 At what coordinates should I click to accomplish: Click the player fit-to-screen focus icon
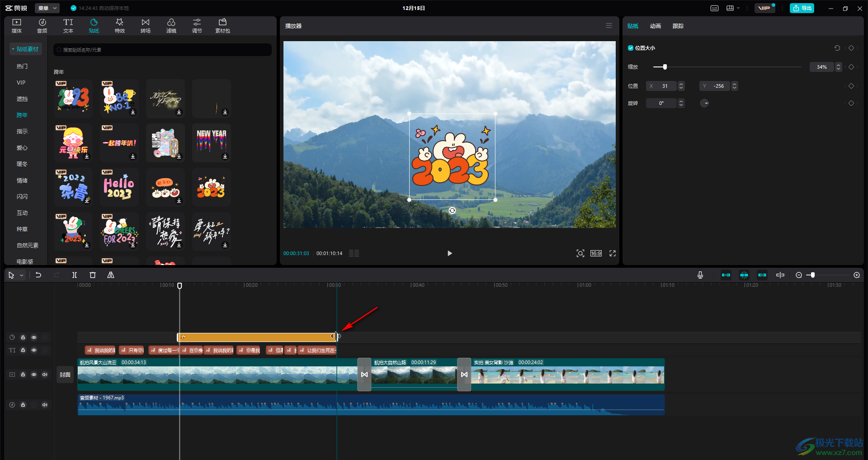[580, 253]
